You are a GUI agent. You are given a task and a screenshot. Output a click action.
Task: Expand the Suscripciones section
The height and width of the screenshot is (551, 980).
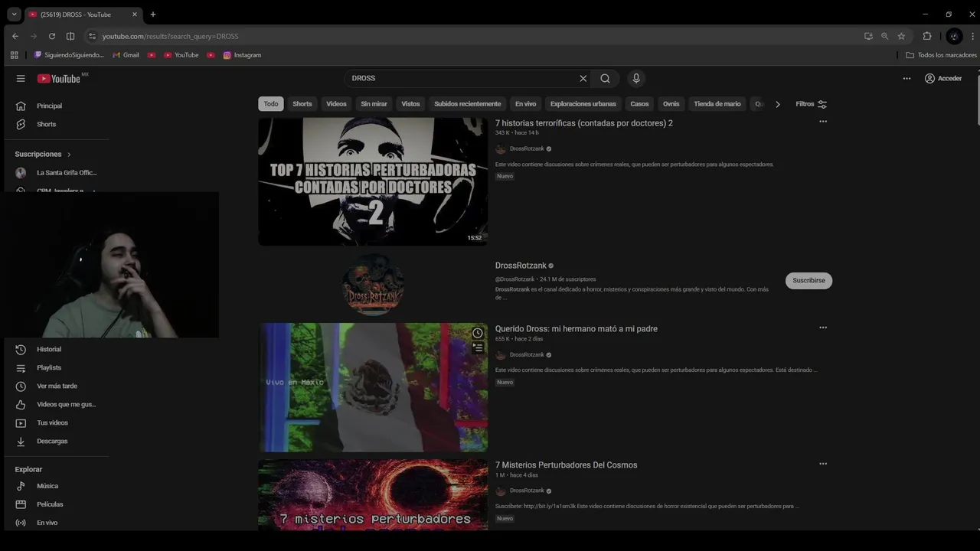pyautogui.click(x=43, y=154)
